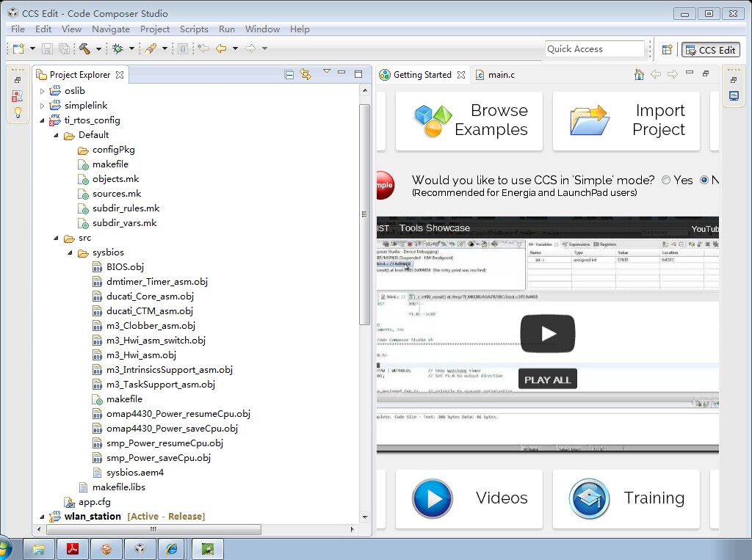This screenshot has width=752, height=560.
Task: Open the Scripts menu
Action: pos(194,29)
